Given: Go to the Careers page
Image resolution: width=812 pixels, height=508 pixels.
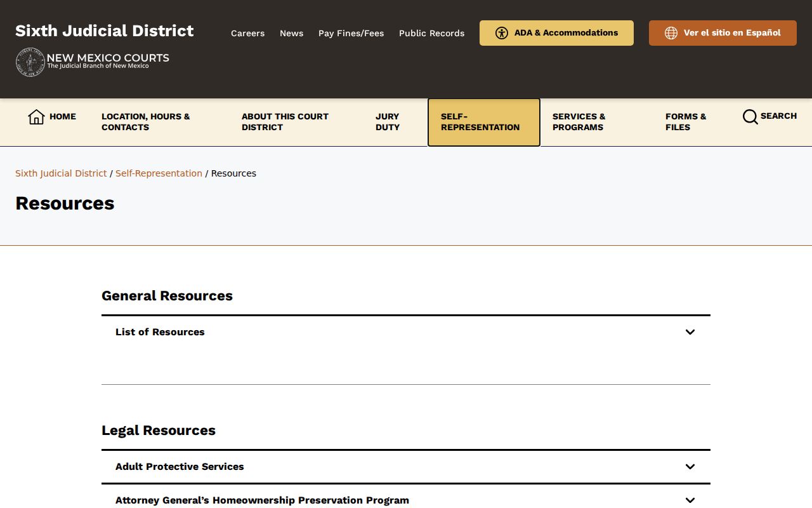Looking at the screenshot, I should tap(248, 33).
